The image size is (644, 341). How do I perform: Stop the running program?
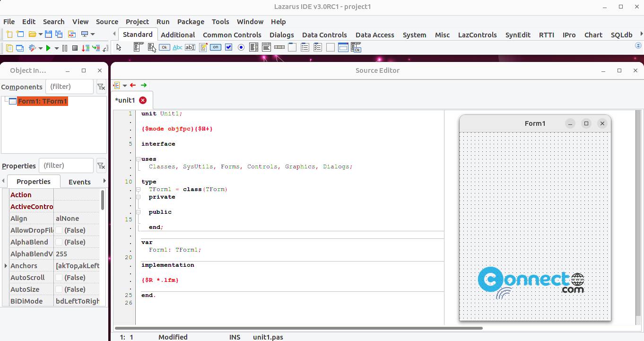point(75,48)
